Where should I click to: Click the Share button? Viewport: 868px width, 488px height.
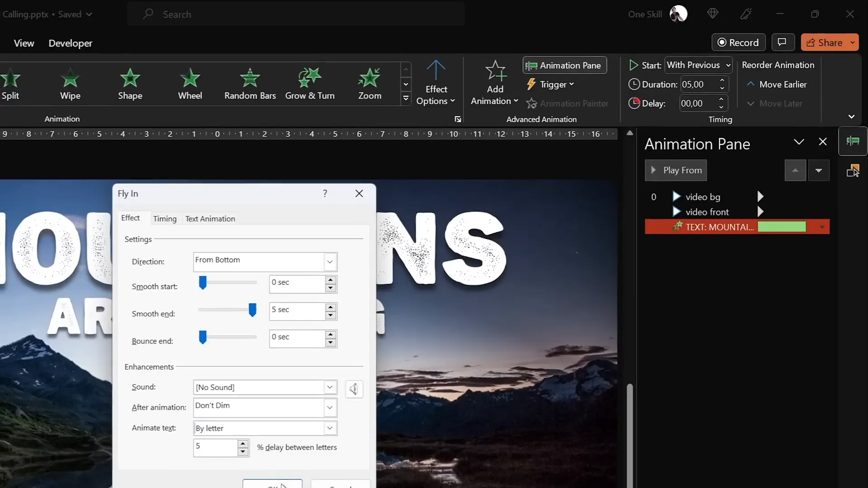(x=824, y=42)
